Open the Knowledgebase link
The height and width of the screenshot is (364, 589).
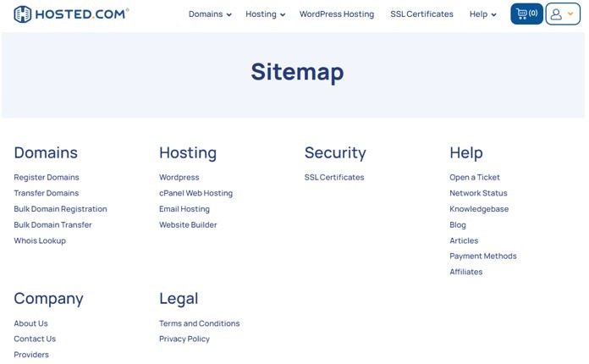point(479,209)
